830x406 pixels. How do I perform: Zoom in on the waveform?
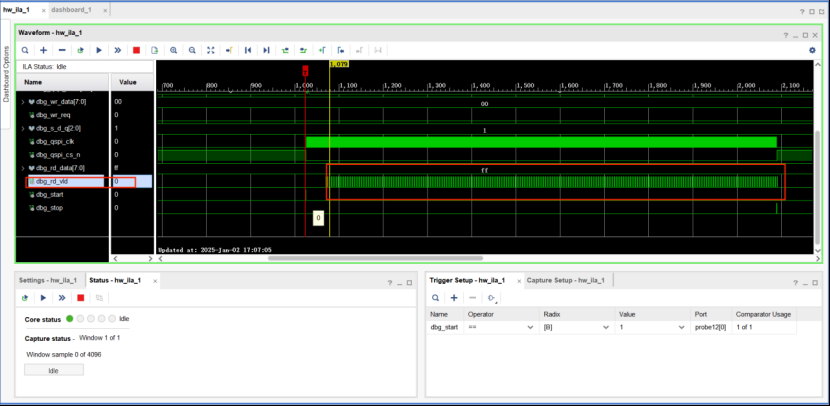[x=174, y=50]
